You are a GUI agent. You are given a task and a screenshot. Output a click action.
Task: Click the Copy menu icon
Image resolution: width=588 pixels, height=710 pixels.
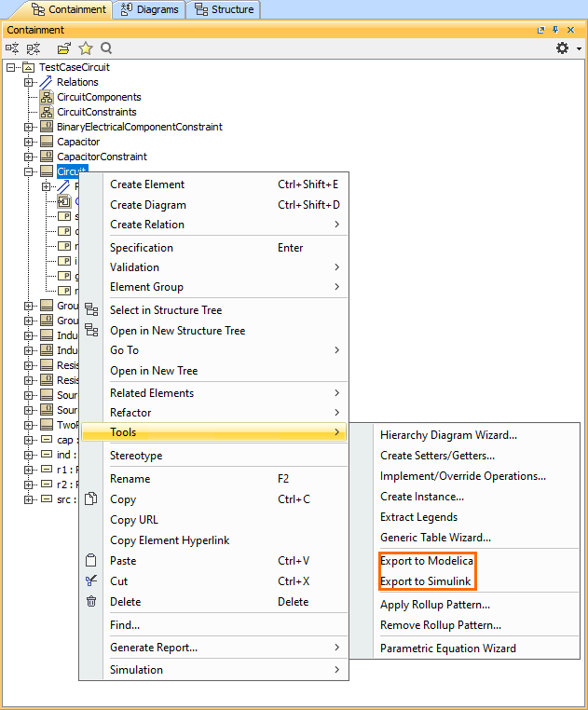click(91, 498)
